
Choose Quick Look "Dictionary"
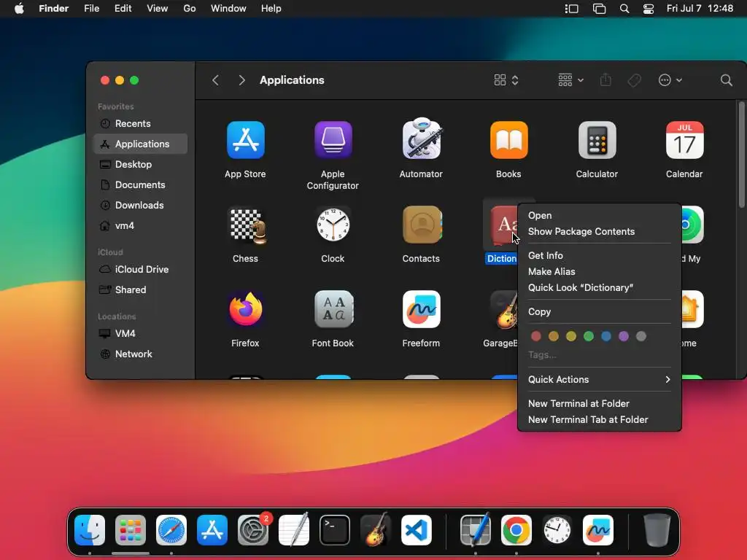coord(600,287)
